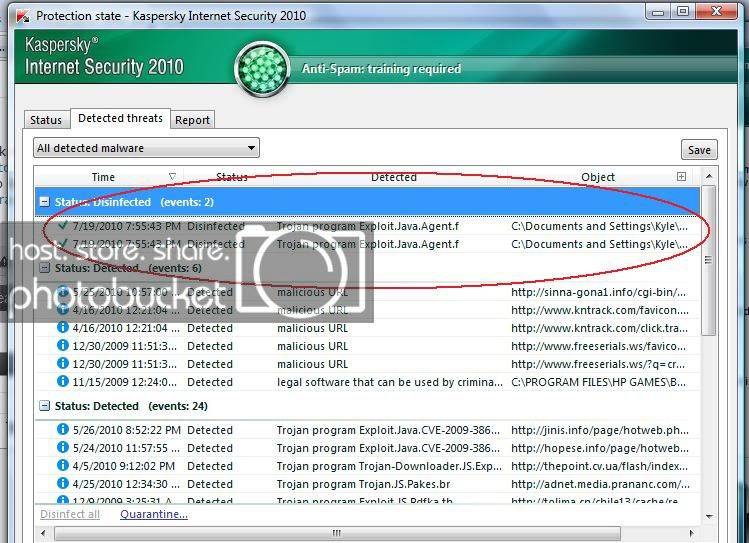Click the vertical scrollbar thumb of threat list
The image size is (749, 543).
708,260
